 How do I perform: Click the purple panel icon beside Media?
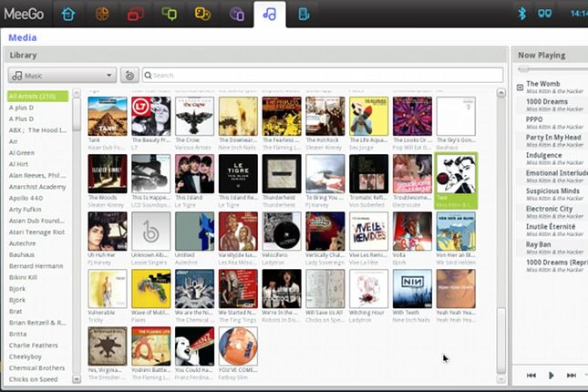(x=236, y=14)
